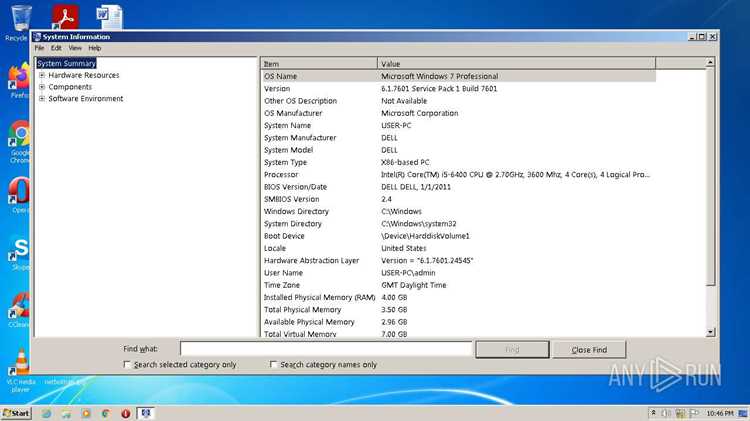This screenshot has height=421, width=750.
Task: Select the Installed Physical Memory (RAM) row
Action: pyautogui.click(x=458, y=298)
